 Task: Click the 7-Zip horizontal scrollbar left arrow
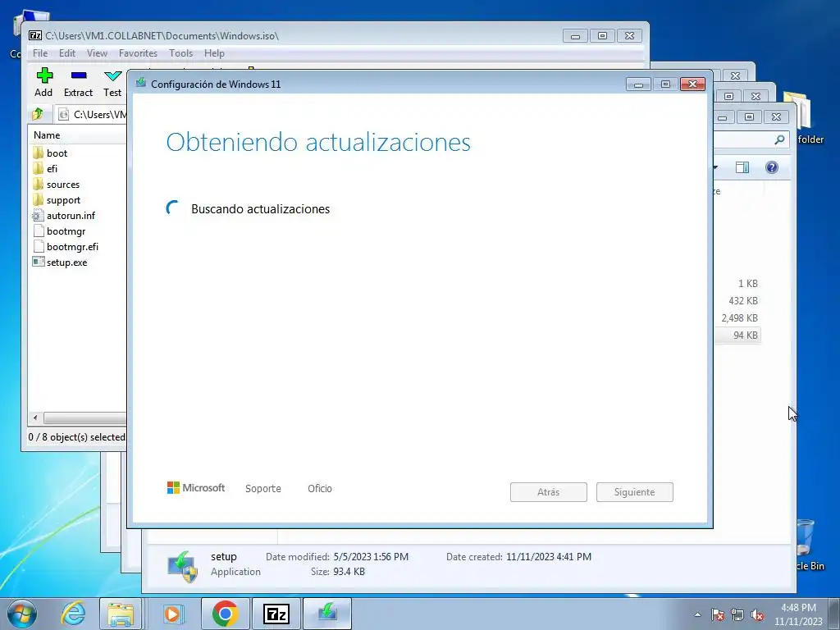coord(35,418)
